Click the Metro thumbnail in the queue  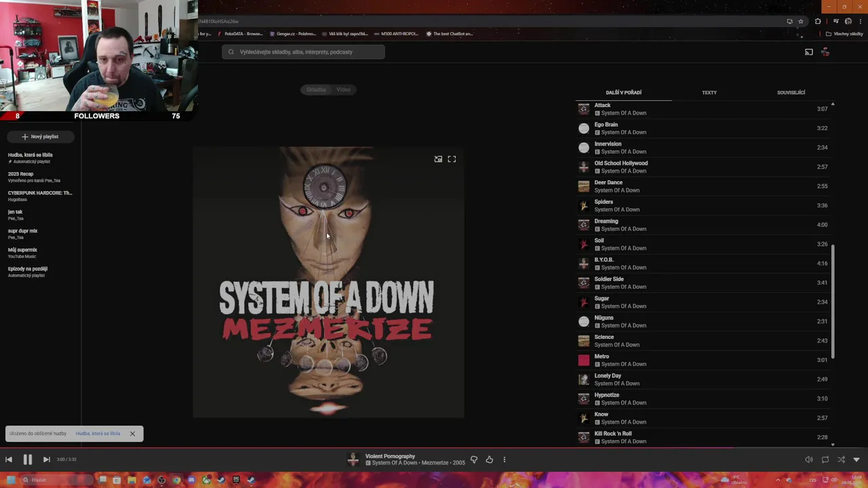point(584,360)
